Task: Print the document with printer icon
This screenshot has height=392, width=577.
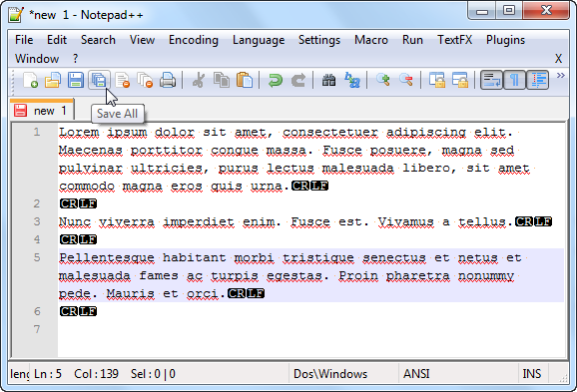Action: click(168, 80)
